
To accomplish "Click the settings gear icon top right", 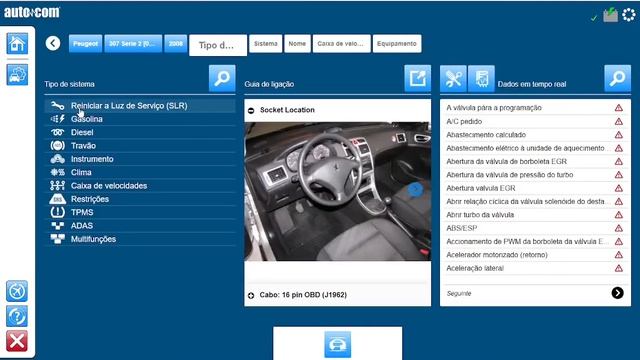I will tap(629, 15).
